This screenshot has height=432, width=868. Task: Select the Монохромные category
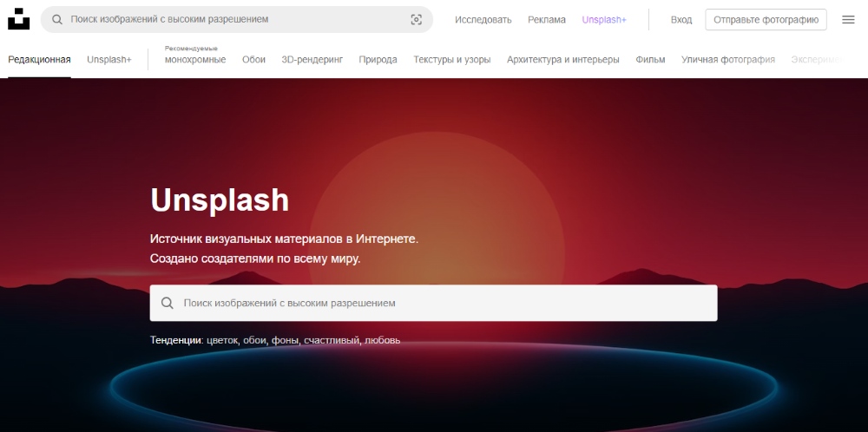[x=195, y=60]
